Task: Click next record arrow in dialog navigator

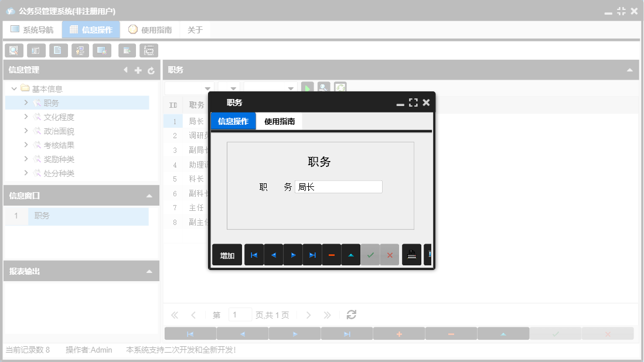Action: (292, 254)
